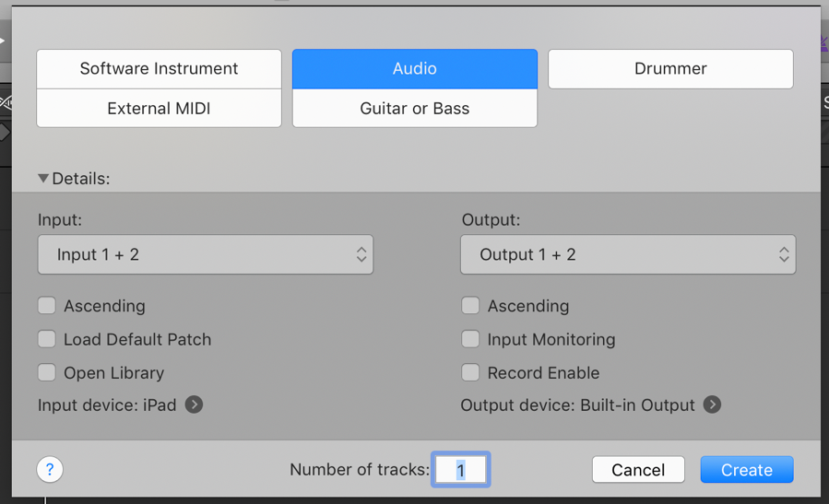
Task: Toggle the Load Default Patch checkbox
Action: (47, 339)
